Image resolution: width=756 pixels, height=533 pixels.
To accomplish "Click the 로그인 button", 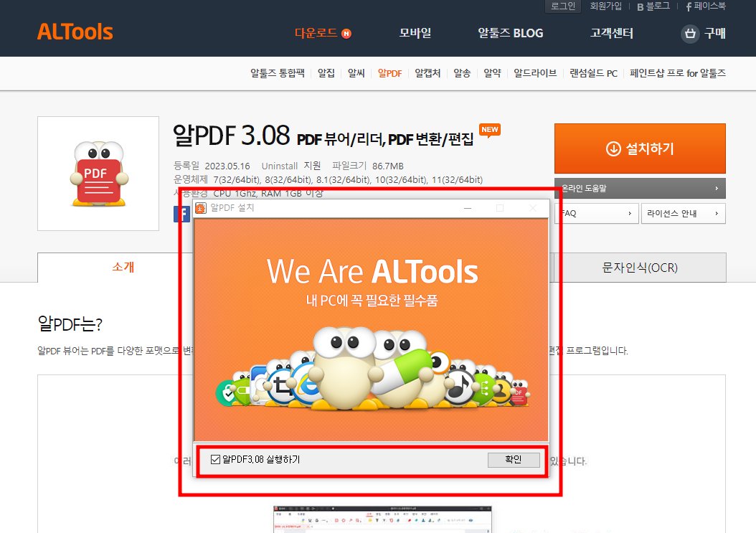I will click(563, 6).
